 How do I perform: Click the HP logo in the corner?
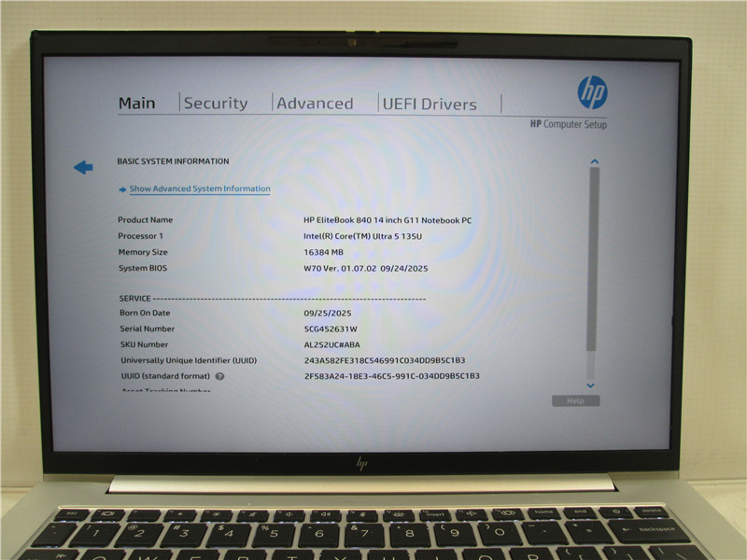tap(592, 92)
